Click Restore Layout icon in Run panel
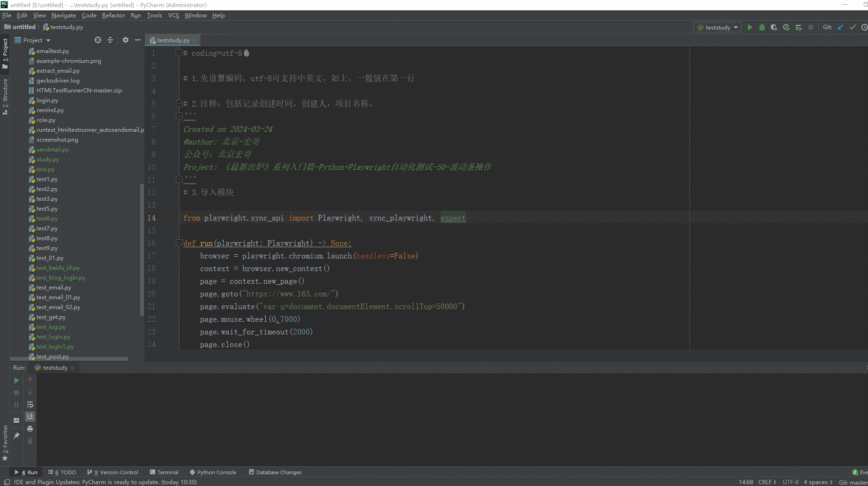 click(16, 420)
